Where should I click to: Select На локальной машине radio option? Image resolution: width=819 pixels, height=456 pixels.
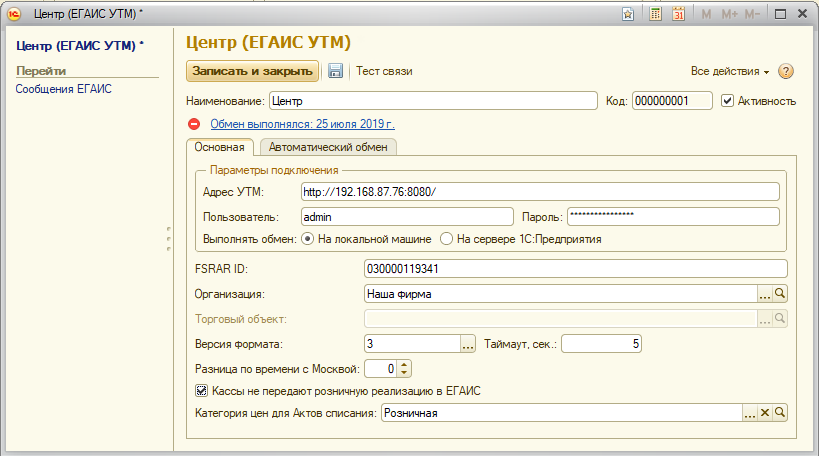[x=308, y=239]
